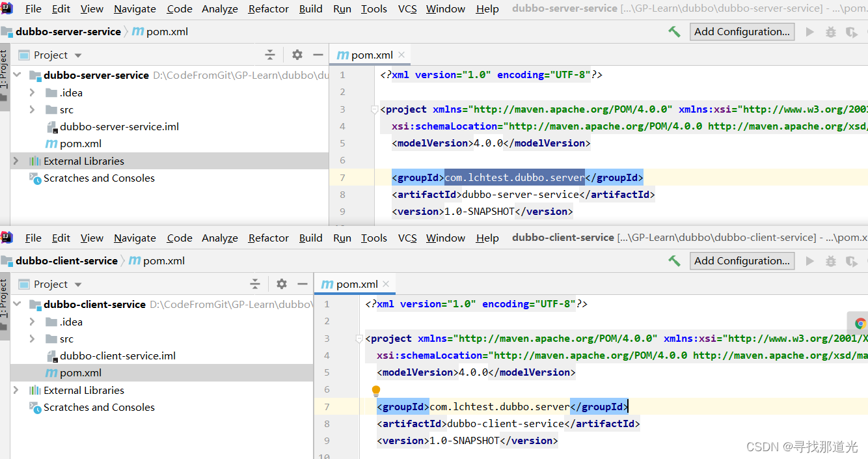Image resolution: width=868 pixels, height=459 pixels.
Task: Expand .idea folder in server project tree
Action: click(x=32, y=92)
